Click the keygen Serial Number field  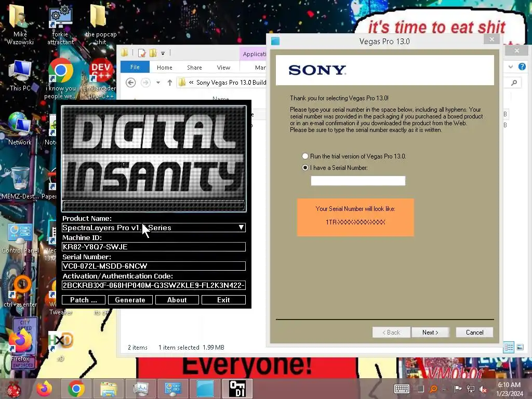(154, 266)
